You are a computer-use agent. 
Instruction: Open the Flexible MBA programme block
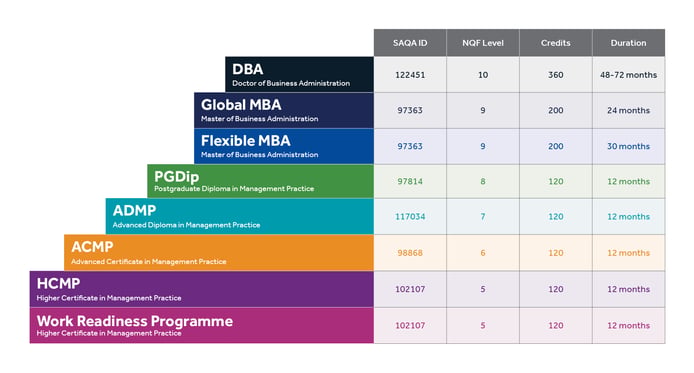pyautogui.click(x=284, y=146)
